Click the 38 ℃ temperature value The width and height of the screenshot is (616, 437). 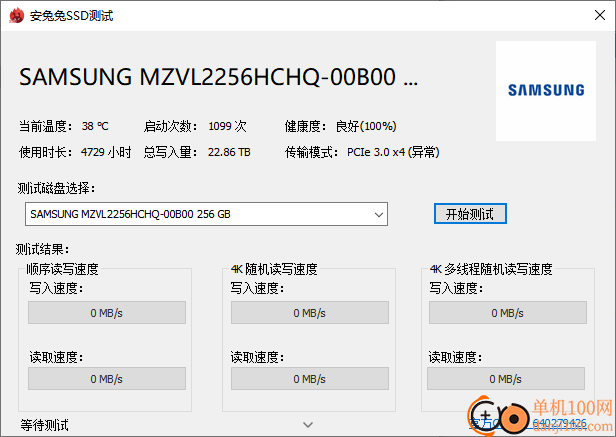(x=95, y=126)
